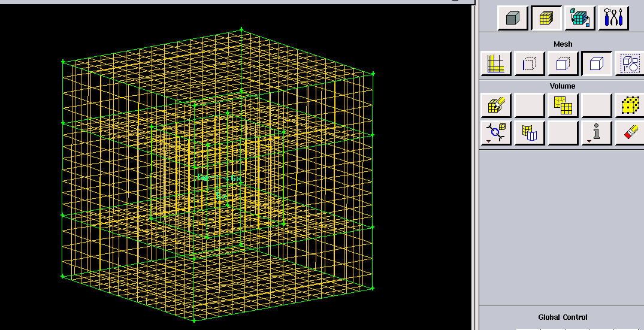Click the eraser Delete Volume Meshes button
This screenshot has height=330, width=644.
629,133
